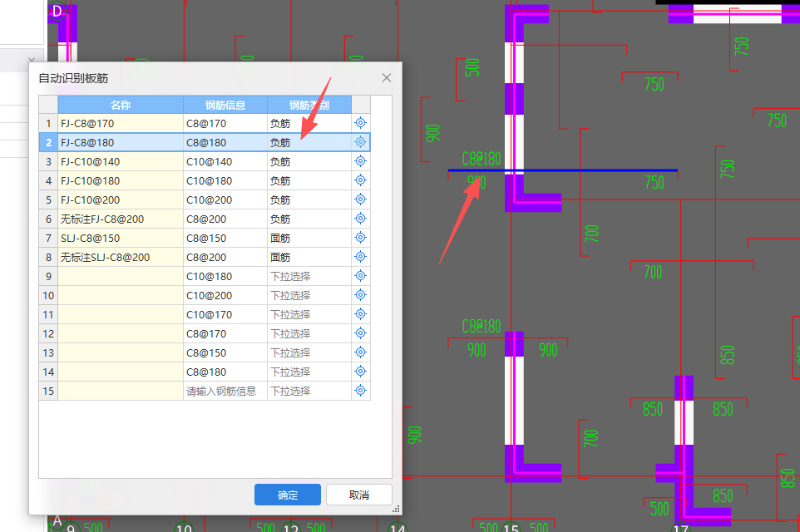Click locate icon in row 9
Image resolution: width=800 pixels, height=532 pixels.
point(360,276)
